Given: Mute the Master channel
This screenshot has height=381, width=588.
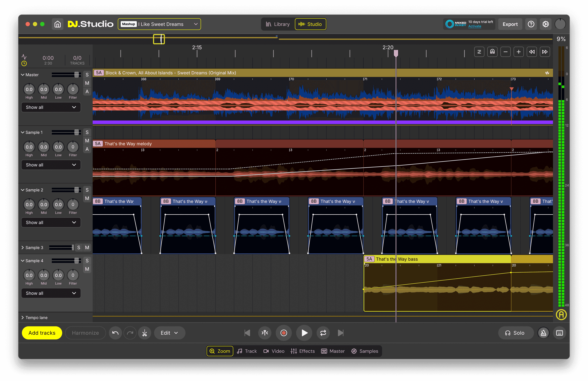Looking at the screenshot, I should tap(87, 83).
